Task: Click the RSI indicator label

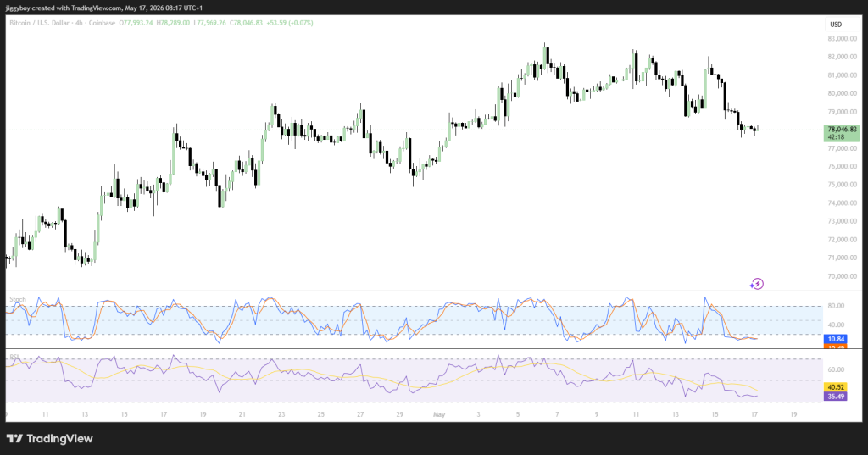Action: click(14, 357)
